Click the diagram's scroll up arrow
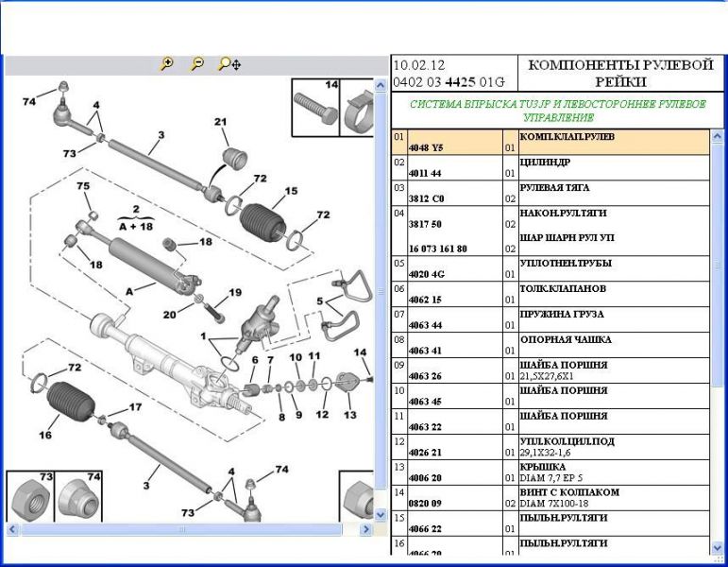 (x=381, y=86)
